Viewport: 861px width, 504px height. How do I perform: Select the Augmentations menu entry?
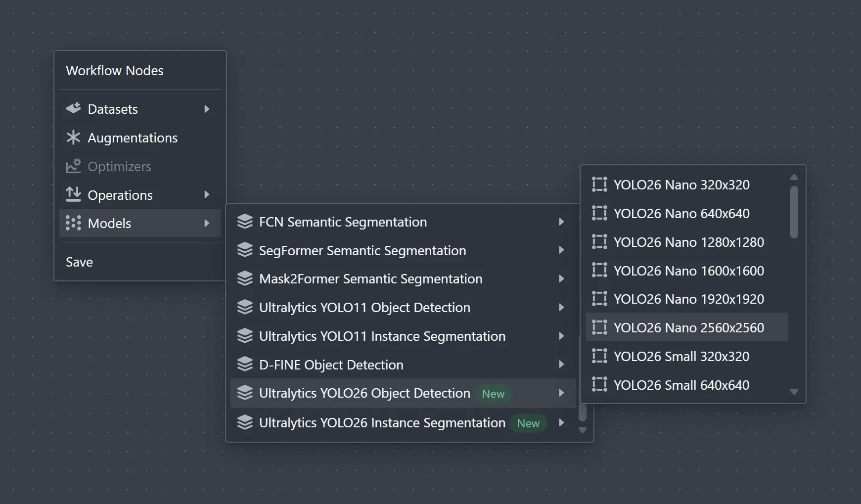coord(140,137)
